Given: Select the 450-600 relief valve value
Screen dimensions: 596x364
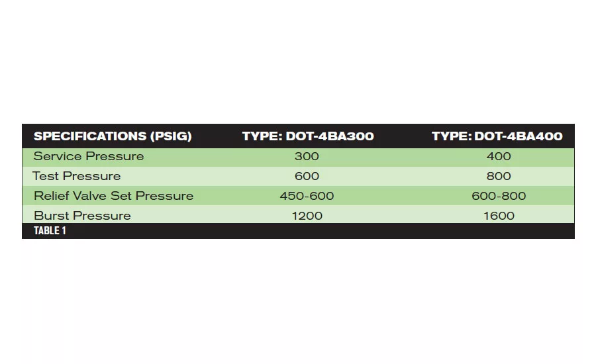Looking at the screenshot, I should pos(307,196).
